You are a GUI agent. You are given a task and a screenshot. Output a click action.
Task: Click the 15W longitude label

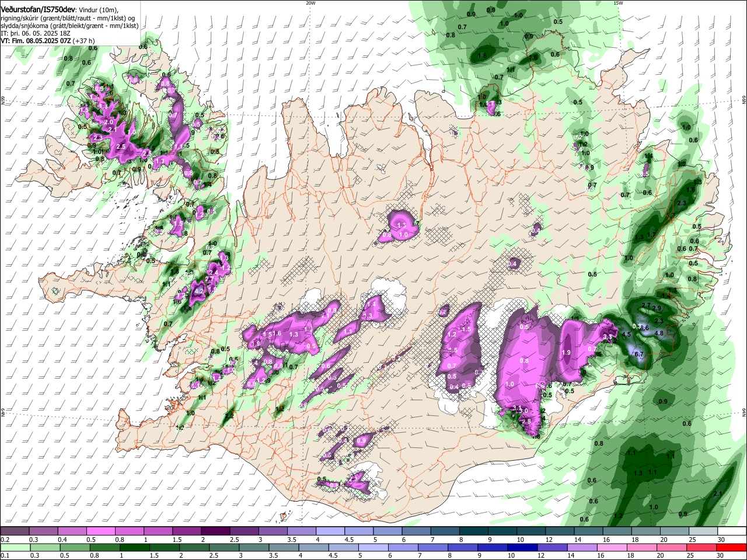point(618,3)
